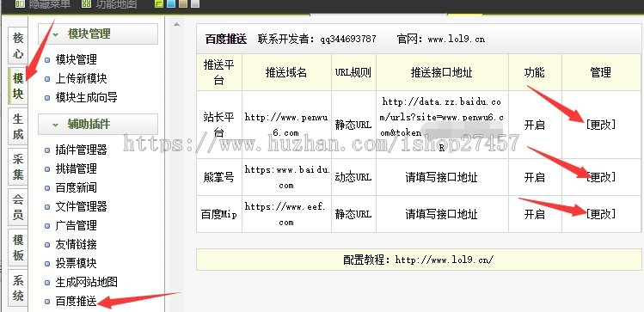This screenshot has width=644, height=312.
Task: Click the 推送接口地址 column header
Action: pos(442,73)
